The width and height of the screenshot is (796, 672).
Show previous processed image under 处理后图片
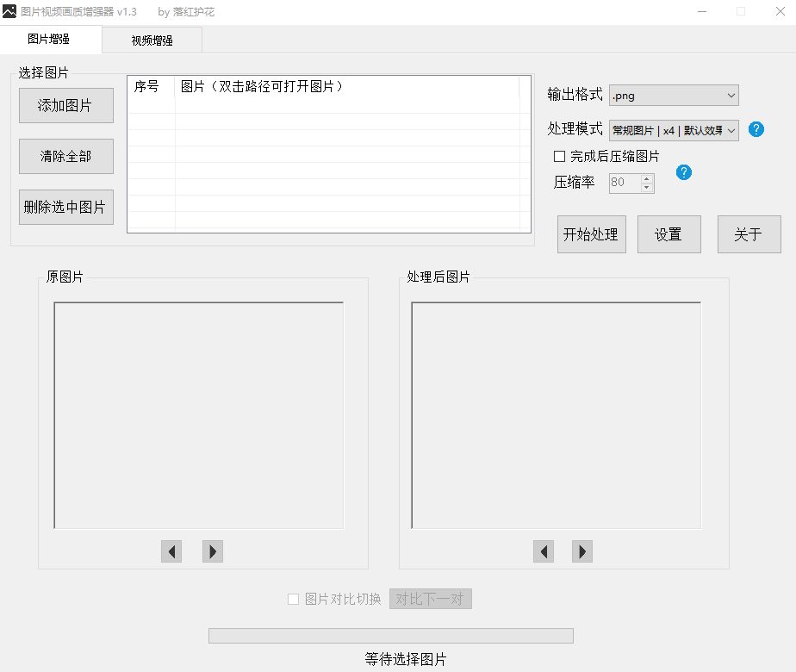click(544, 551)
